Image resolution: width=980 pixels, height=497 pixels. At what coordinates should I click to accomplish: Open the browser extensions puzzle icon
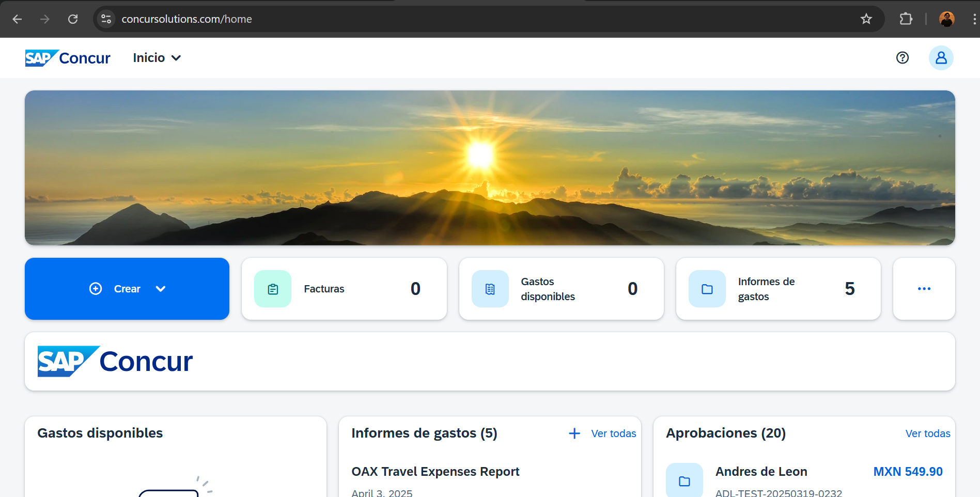[906, 19]
